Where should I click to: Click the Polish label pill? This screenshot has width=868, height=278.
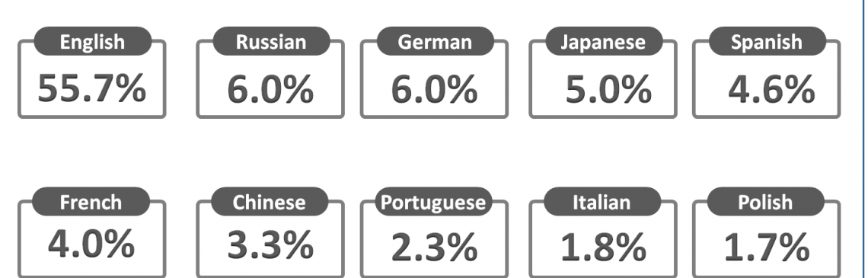tap(765, 202)
